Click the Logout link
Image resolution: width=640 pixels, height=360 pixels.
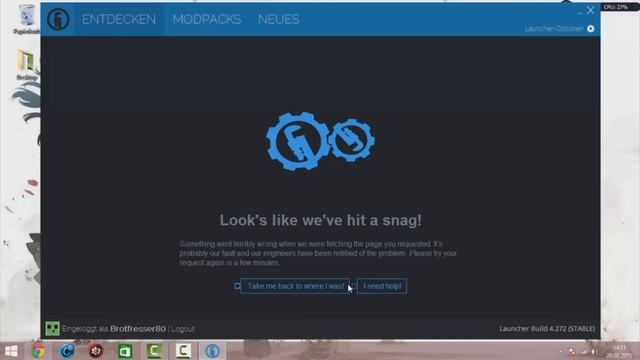pyautogui.click(x=183, y=329)
